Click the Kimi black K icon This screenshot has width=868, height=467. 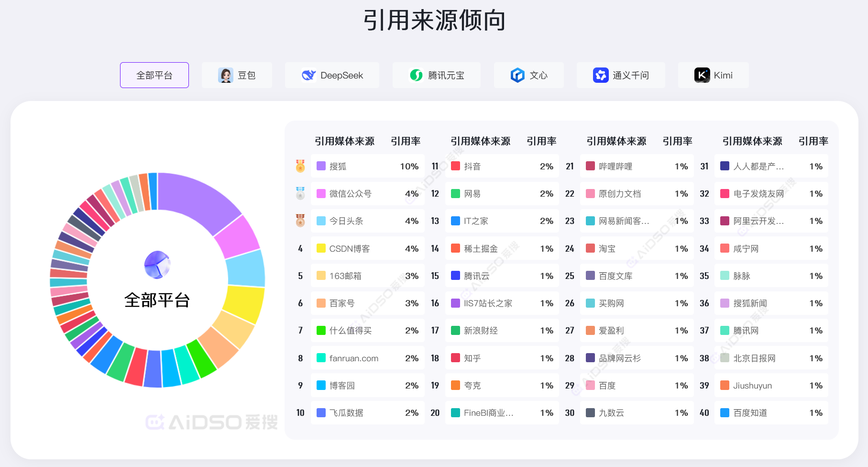click(x=702, y=75)
